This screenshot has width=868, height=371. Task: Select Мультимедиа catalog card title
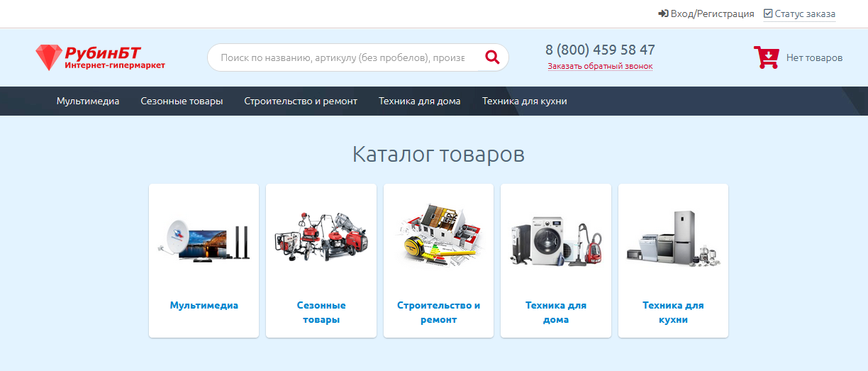click(204, 305)
